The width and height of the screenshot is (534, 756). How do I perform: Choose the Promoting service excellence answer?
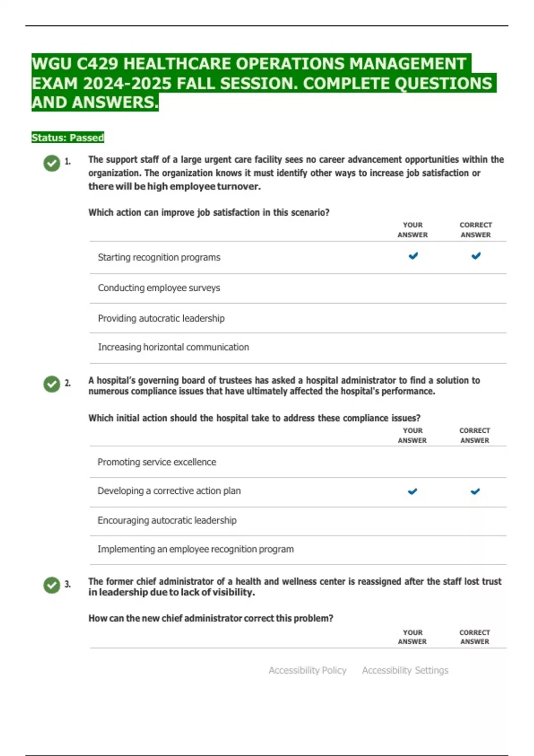298,462
